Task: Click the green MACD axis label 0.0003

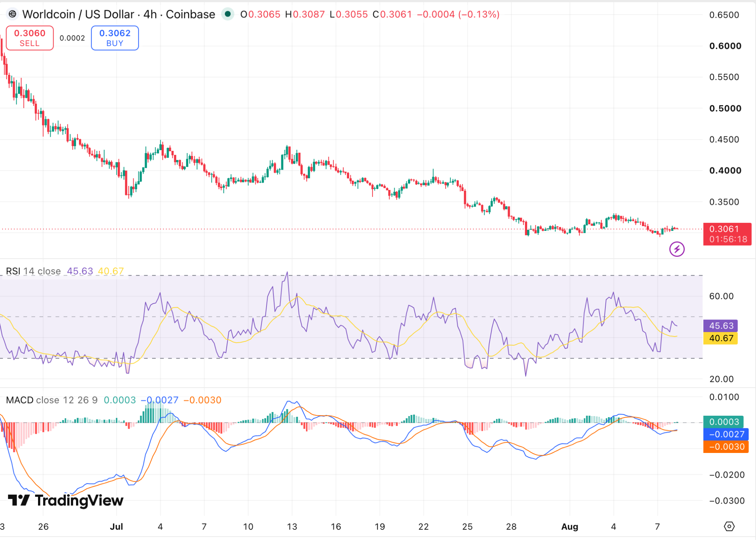Action: 724,422
